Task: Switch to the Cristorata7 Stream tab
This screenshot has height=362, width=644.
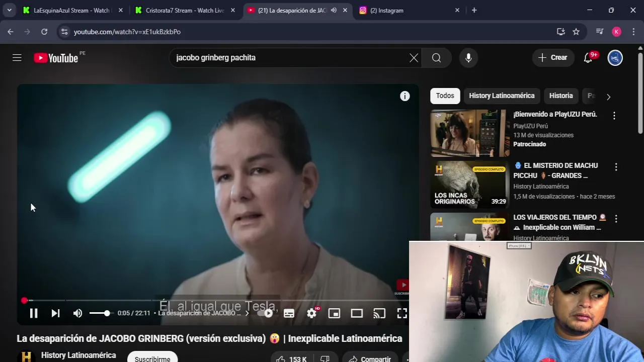Action: click(x=184, y=10)
